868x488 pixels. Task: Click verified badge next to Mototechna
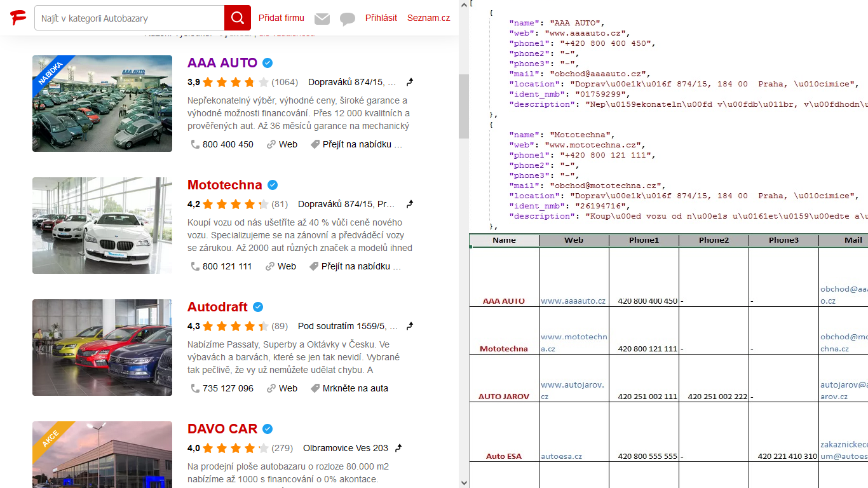[x=273, y=185]
